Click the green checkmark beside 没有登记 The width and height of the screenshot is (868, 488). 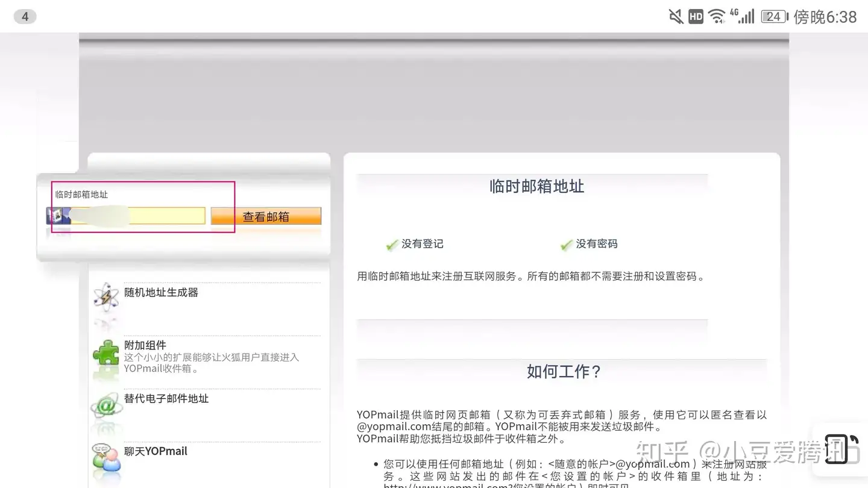[392, 245]
